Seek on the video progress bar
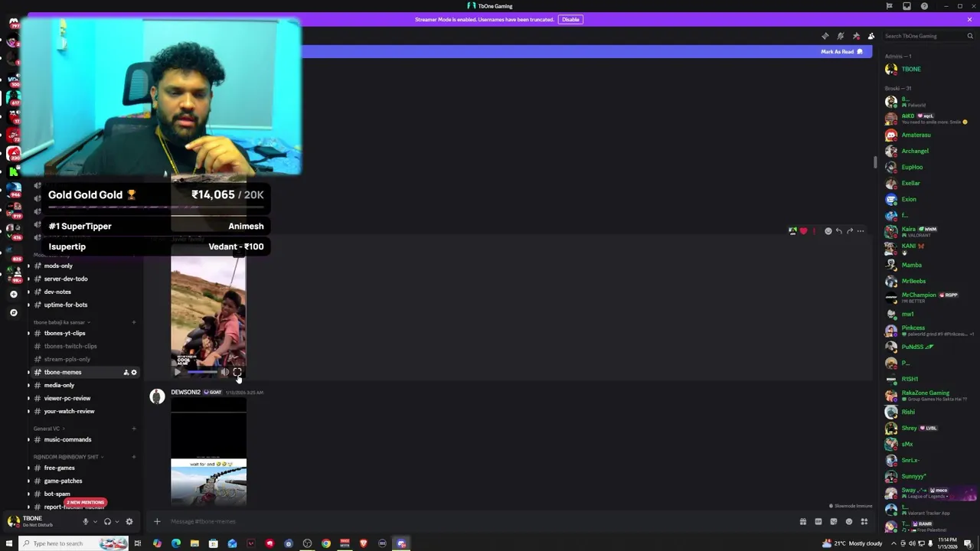This screenshot has width=980, height=551. tap(202, 372)
